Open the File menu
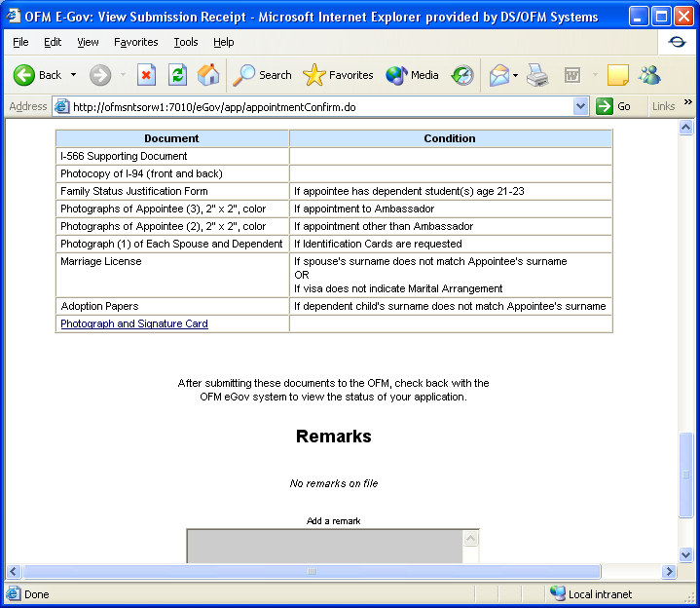The height and width of the screenshot is (608, 700). [x=20, y=42]
